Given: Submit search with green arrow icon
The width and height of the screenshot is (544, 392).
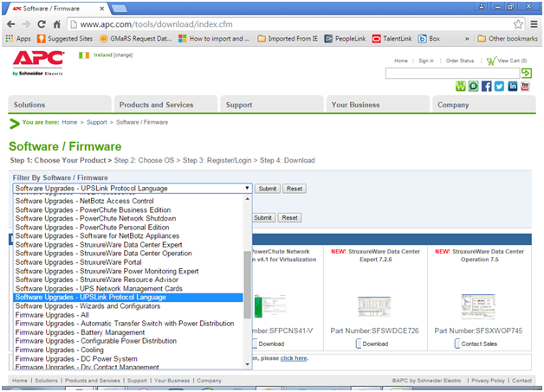Looking at the screenshot, I should pos(527,74).
